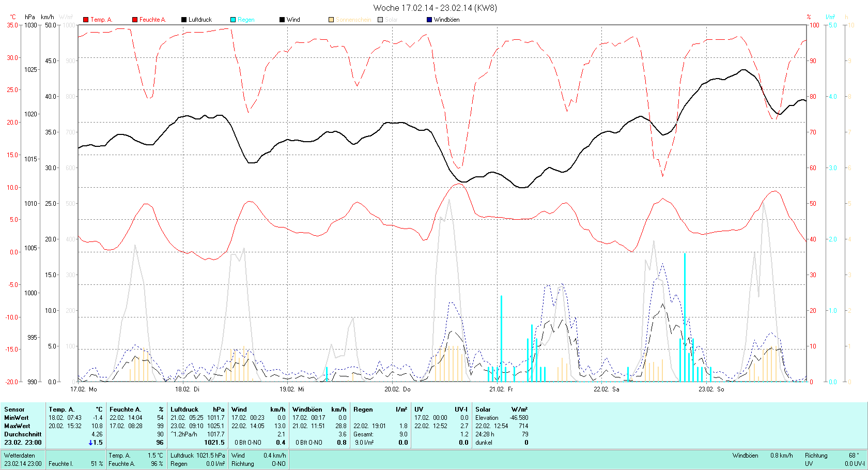868x470 pixels.
Task: Click the 'Wetterdaten' label in the bottom bar
Action: [20, 455]
